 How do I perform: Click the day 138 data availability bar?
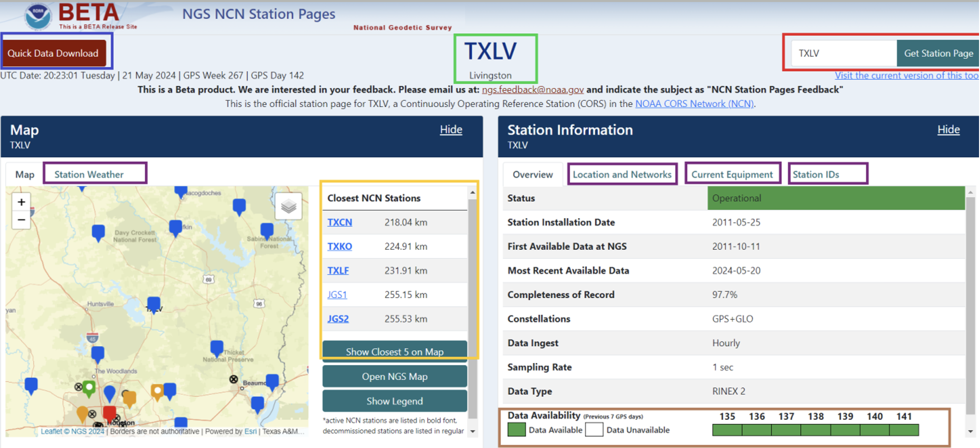click(815, 430)
